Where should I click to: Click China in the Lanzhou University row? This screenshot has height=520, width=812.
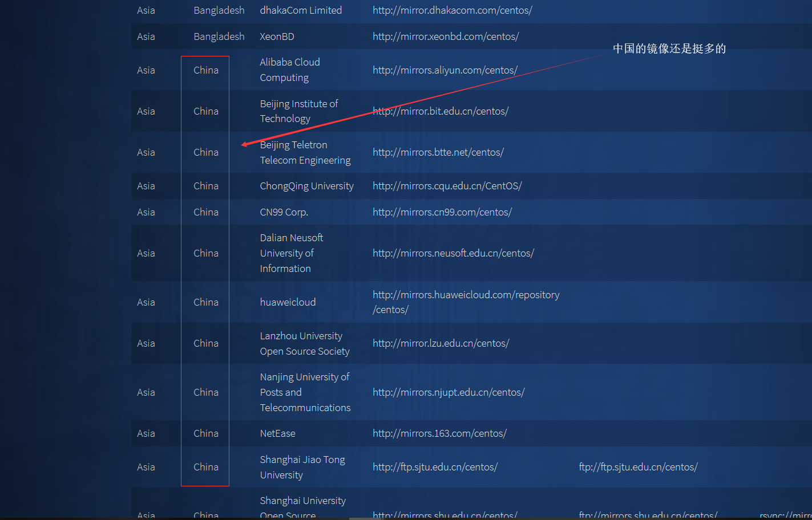pos(206,343)
